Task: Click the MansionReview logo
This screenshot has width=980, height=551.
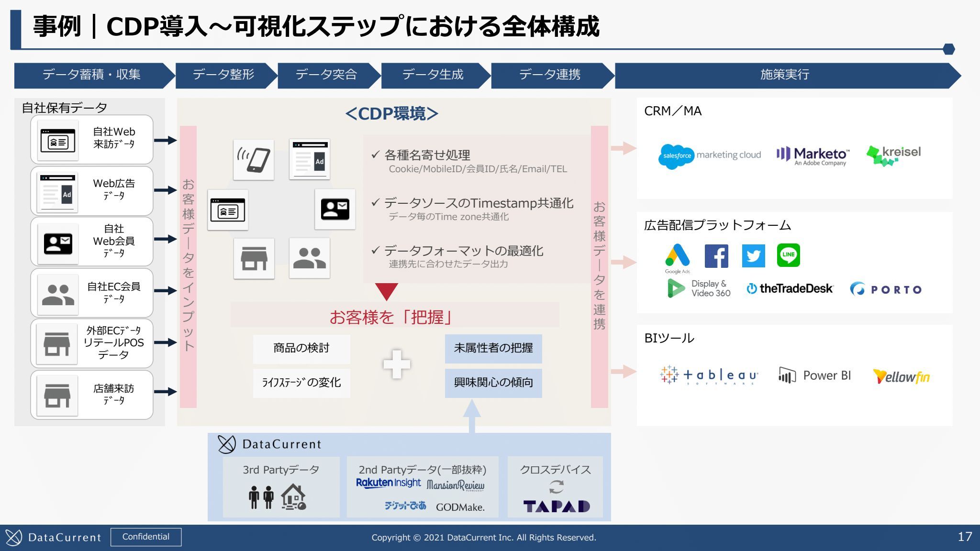Action: click(455, 485)
